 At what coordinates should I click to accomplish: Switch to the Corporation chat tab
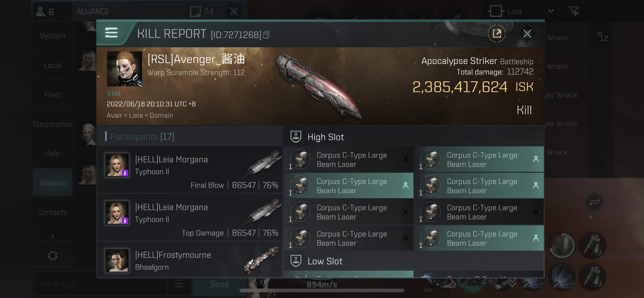52,124
